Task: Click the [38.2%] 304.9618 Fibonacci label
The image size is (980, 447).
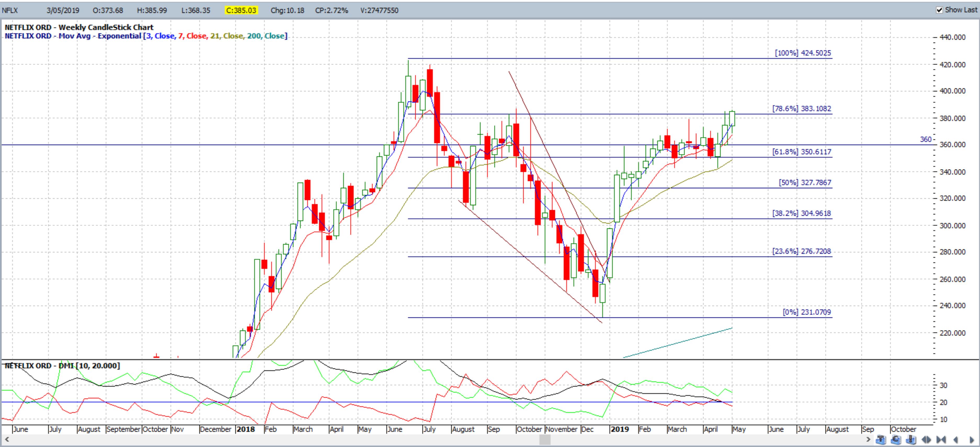Action: (x=802, y=213)
